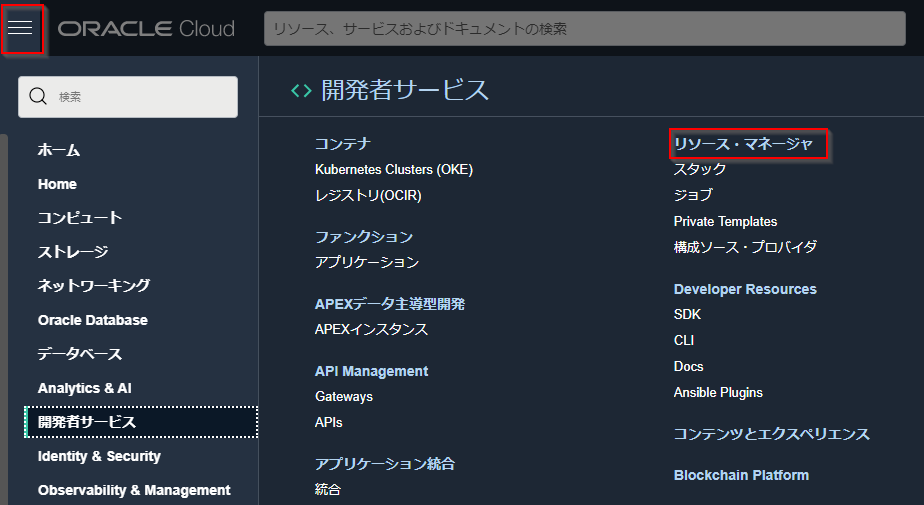
Task: Open the リソース・マネージャ heading link
Action: [744, 144]
